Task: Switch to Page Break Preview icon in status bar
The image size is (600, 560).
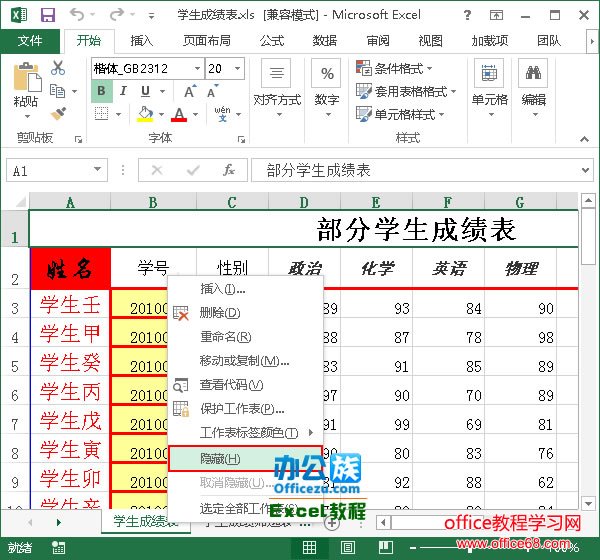Action: click(386, 548)
